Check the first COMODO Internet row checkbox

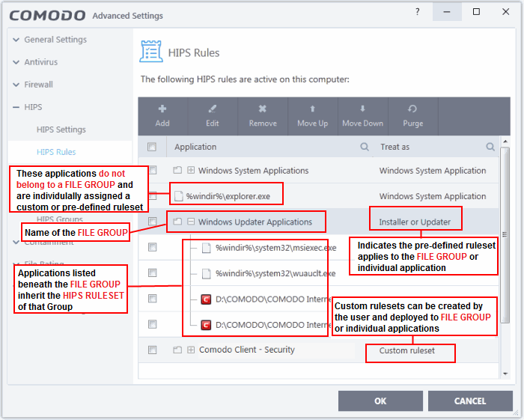coord(153,299)
